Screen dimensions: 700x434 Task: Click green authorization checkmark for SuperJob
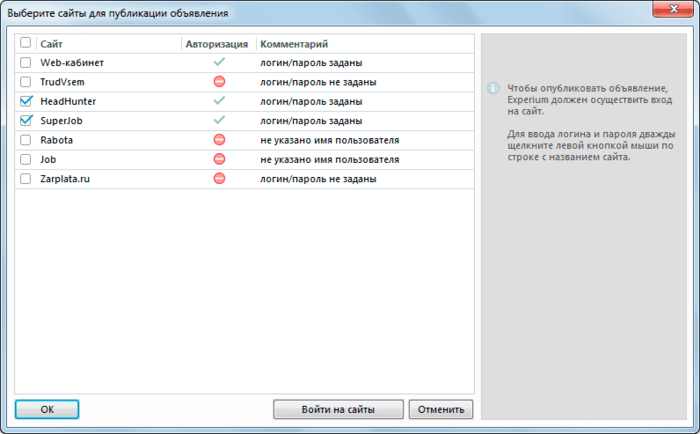219,120
